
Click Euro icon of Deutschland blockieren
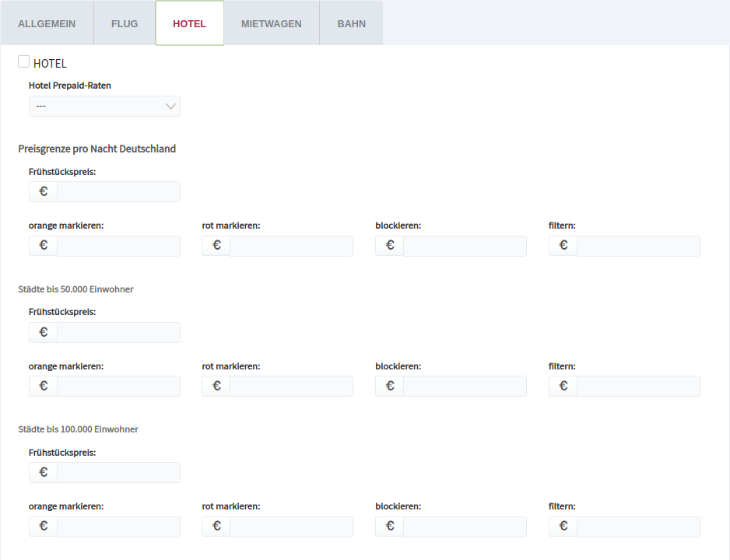pos(390,246)
